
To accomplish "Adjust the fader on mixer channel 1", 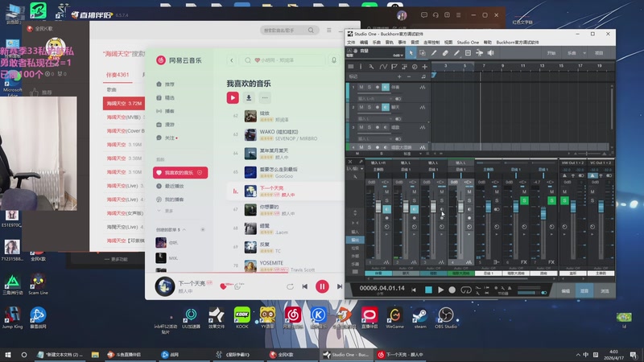I will coord(378,206).
